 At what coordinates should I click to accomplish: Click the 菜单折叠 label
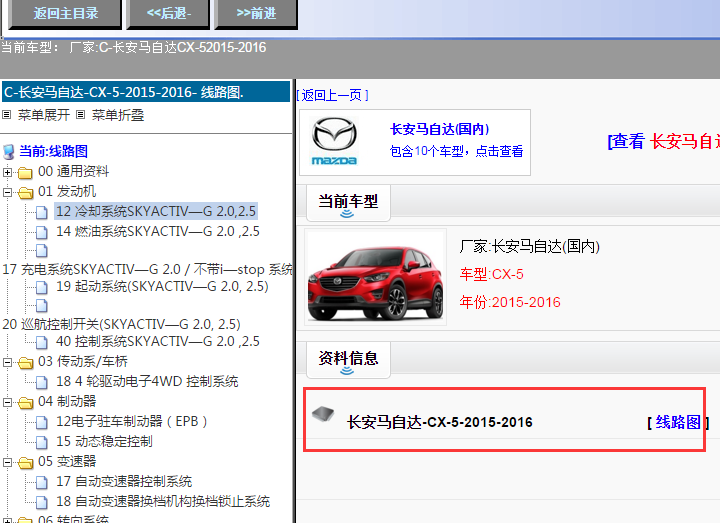118,115
